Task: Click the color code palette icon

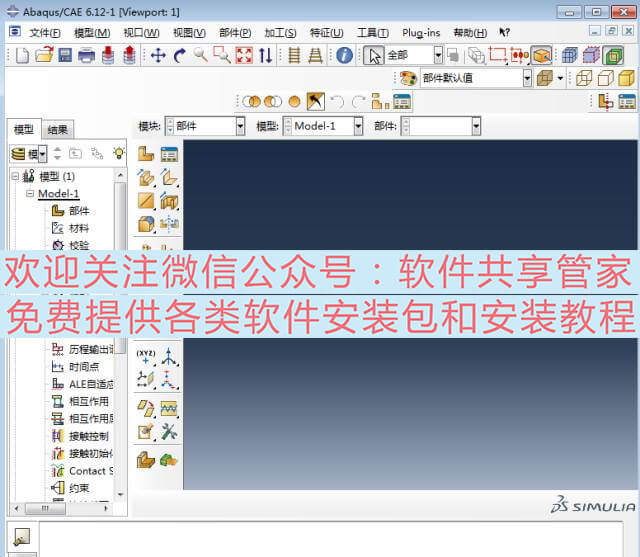Action: pos(408,78)
